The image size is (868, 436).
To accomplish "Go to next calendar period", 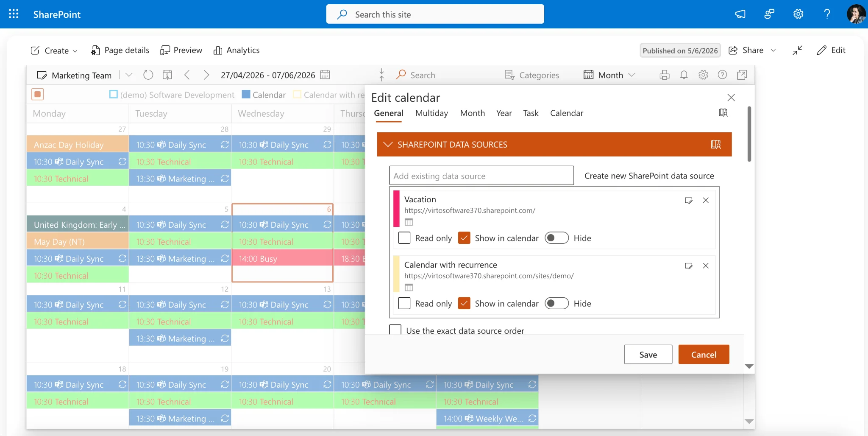I will point(206,75).
